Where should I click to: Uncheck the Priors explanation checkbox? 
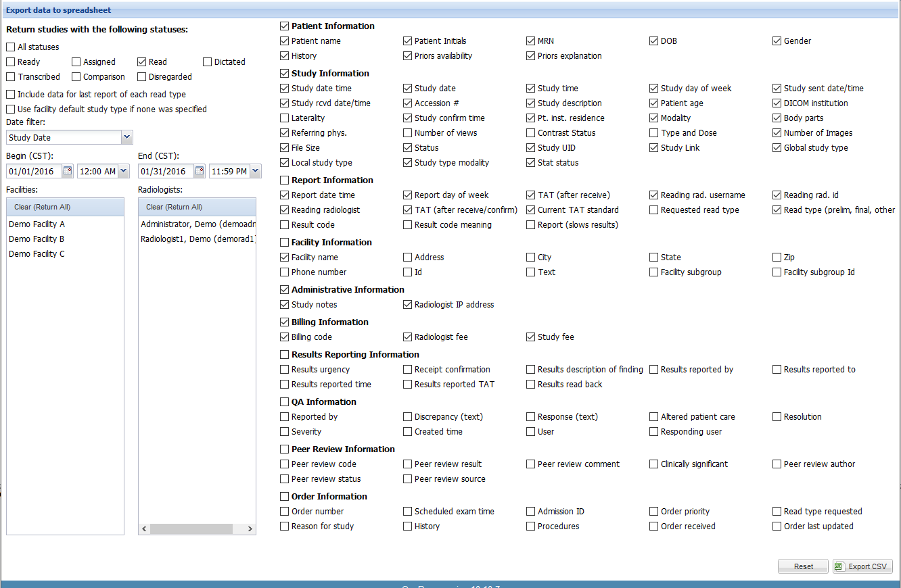tap(530, 56)
